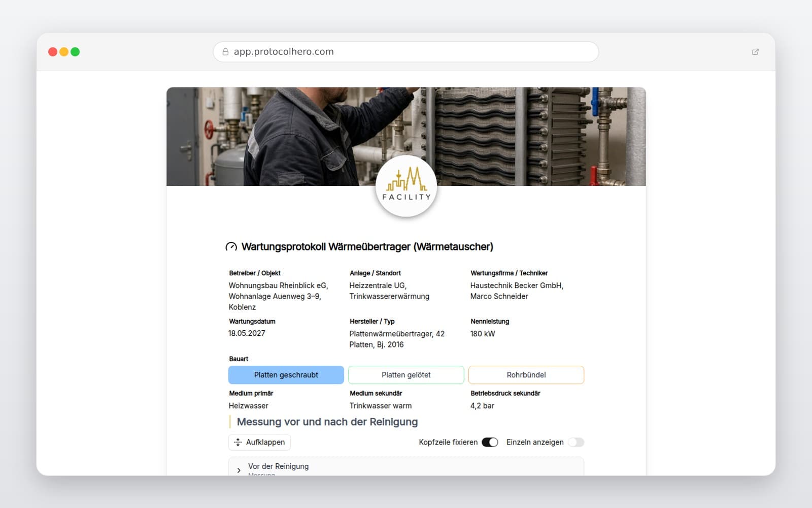Click the Wartungsdatum value 18.05.2027

pos(247,333)
